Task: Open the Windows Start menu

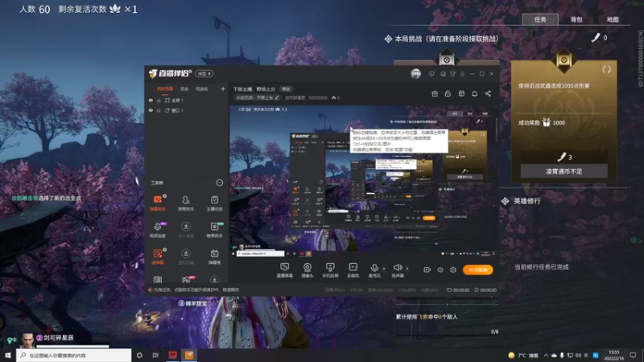Action: pos(8,355)
